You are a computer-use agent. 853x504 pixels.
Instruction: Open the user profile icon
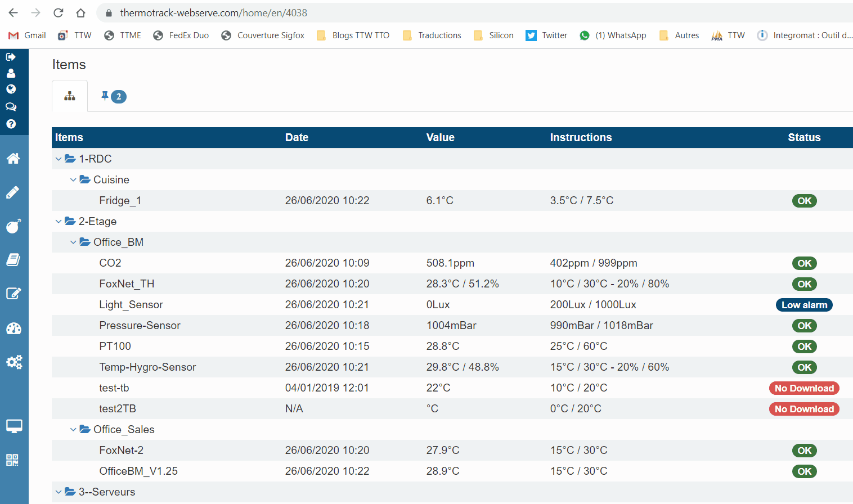11,73
